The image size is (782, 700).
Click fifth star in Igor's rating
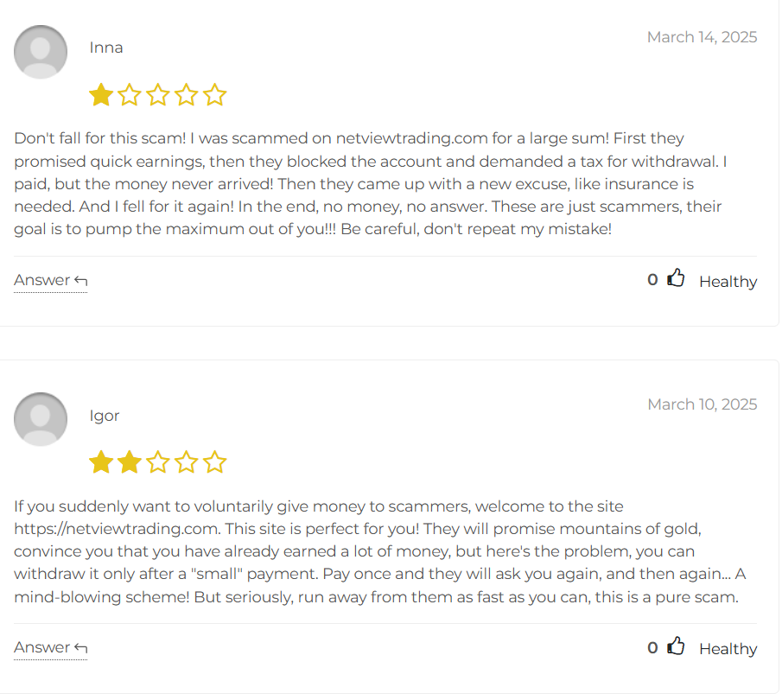pyautogui.click(x=215, y=462)
